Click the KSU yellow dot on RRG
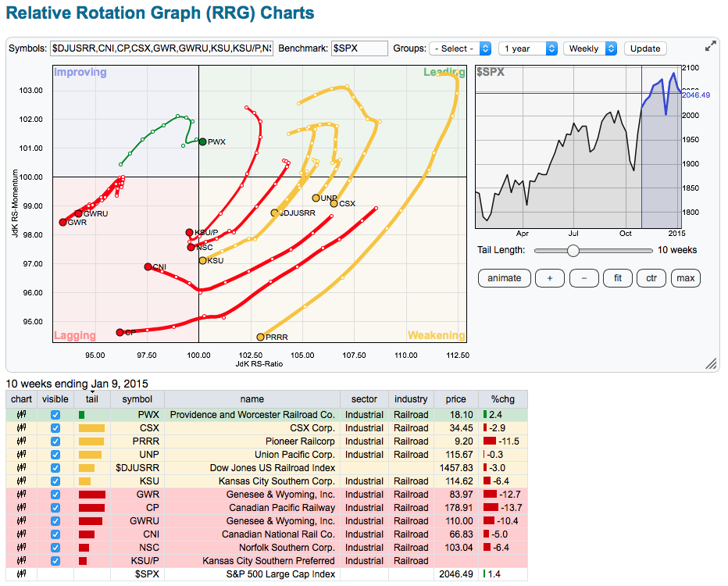This screenshot has height=586, width=728. tap(203, 260)
